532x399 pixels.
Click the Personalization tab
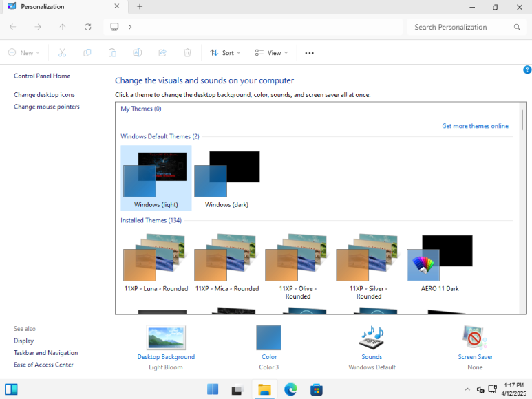pos(65,7)
